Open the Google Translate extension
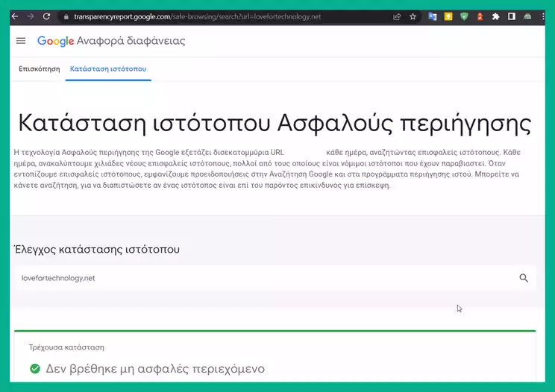Screen dimensions: 555x392 click(433, 16)
